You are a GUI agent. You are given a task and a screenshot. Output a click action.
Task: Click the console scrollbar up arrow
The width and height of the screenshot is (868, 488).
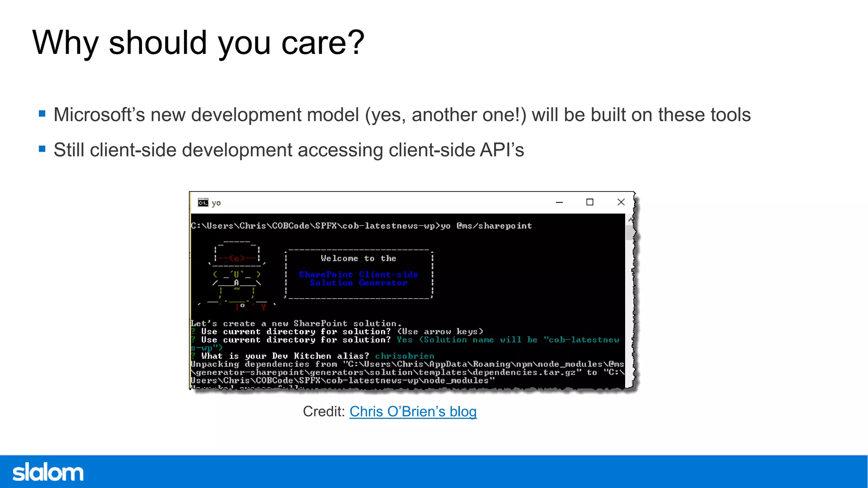pos(629,219)
